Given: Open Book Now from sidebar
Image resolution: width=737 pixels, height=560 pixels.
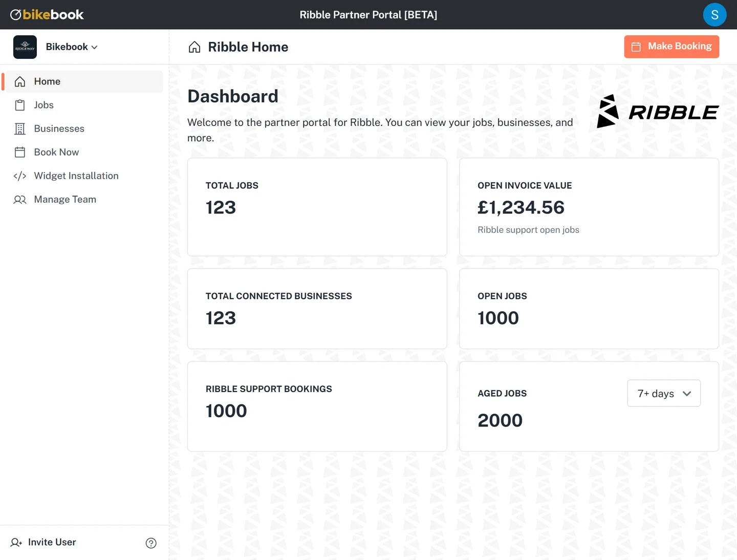Looking at the screenshot, I should 84,152.
